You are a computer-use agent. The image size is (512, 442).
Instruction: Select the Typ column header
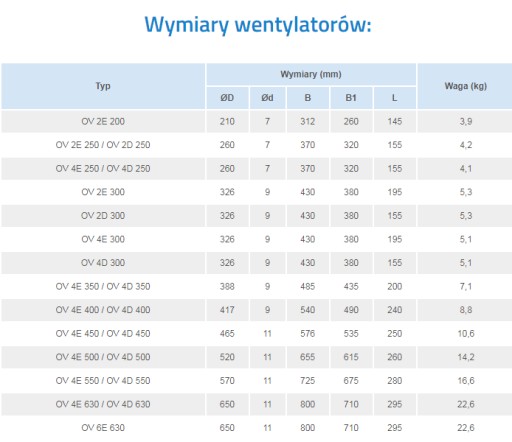(103, 86)
